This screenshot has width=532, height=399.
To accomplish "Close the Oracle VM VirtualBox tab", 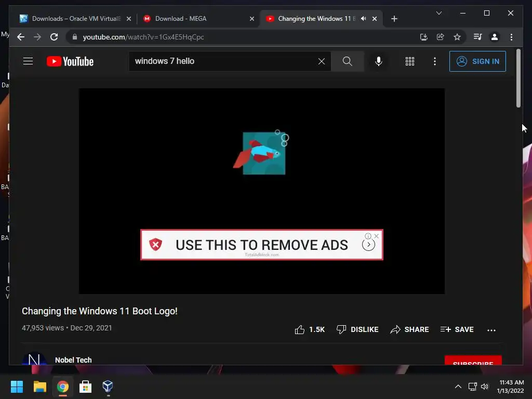I will click(129, 19).
